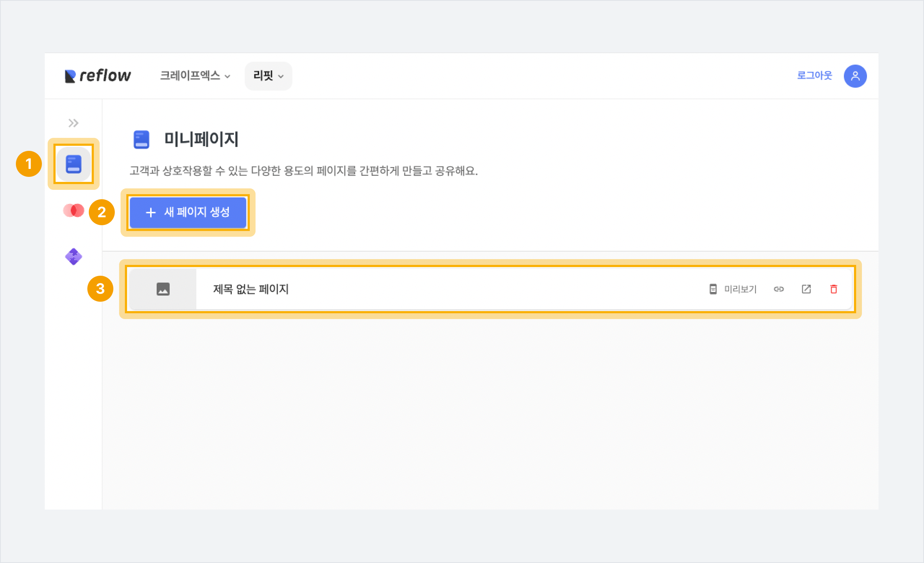This screenshot has width=924, height=563.
Task: Click the reflow logo
Action: [x=97, y=76]
